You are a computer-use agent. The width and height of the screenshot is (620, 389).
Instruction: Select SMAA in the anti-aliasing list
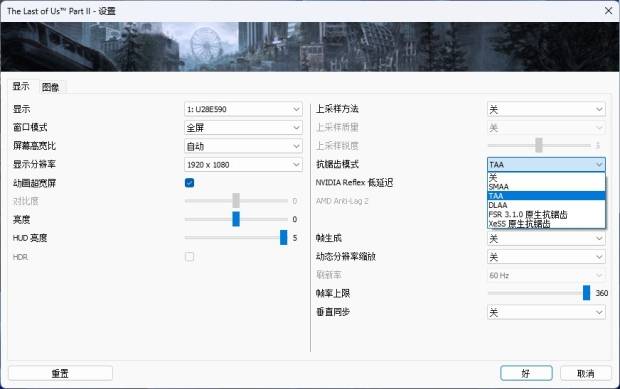[x=546, y=187]
